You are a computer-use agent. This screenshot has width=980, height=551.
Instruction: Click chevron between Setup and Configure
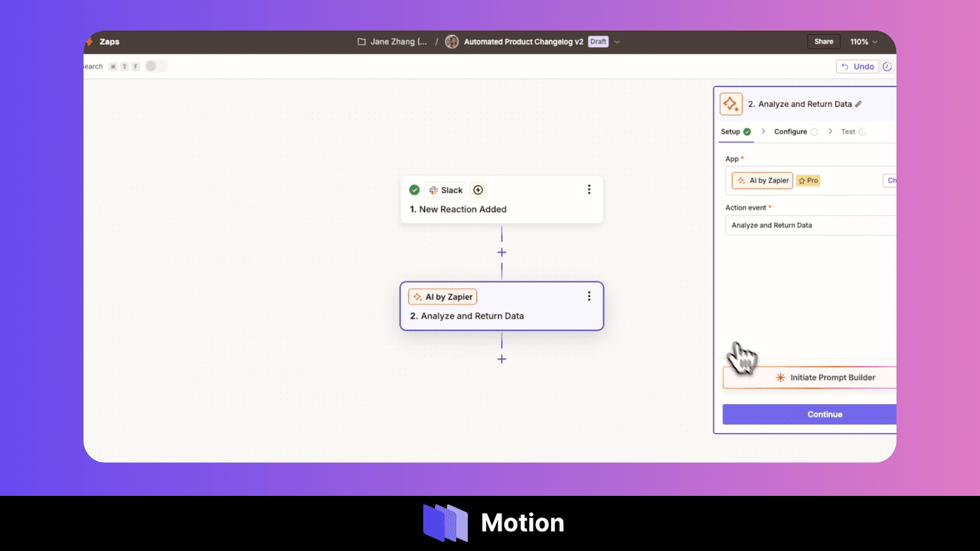point(763,132)
